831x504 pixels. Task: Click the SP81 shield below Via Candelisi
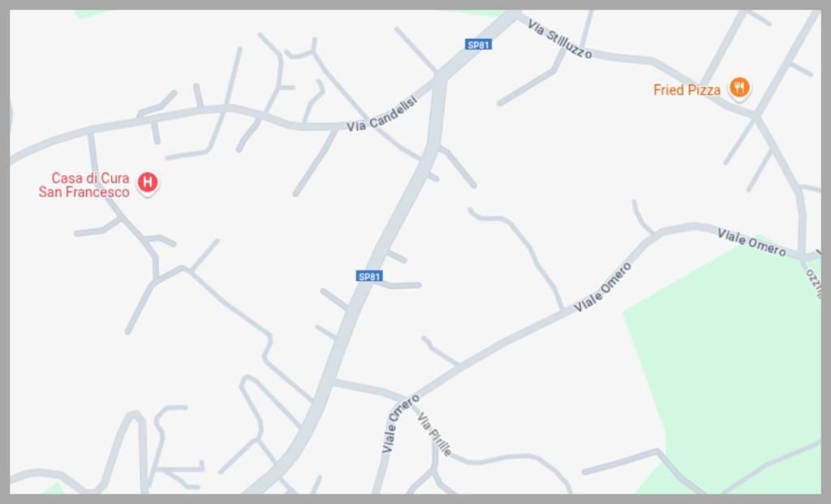369,276
